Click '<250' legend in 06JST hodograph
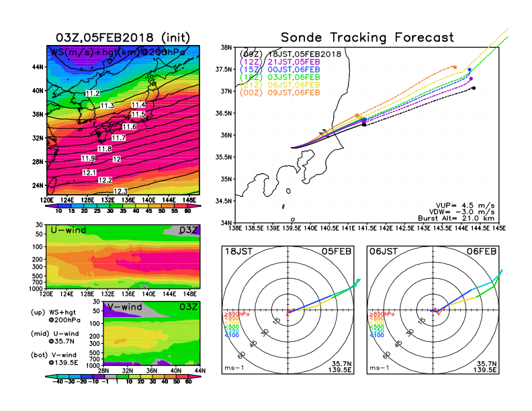Image resolution: width=532 pixels, height=411 pixels. (x=377, y=331)
